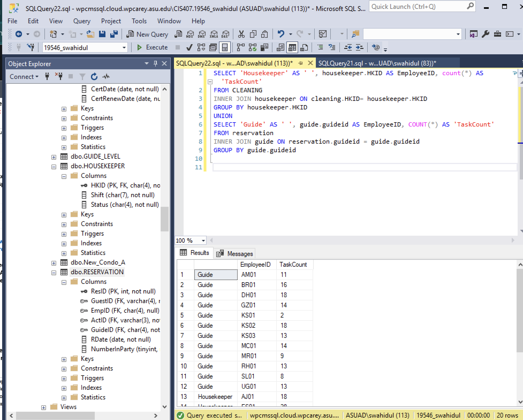Open the 100 % zoom level dropdown

[x=203, y=240]
